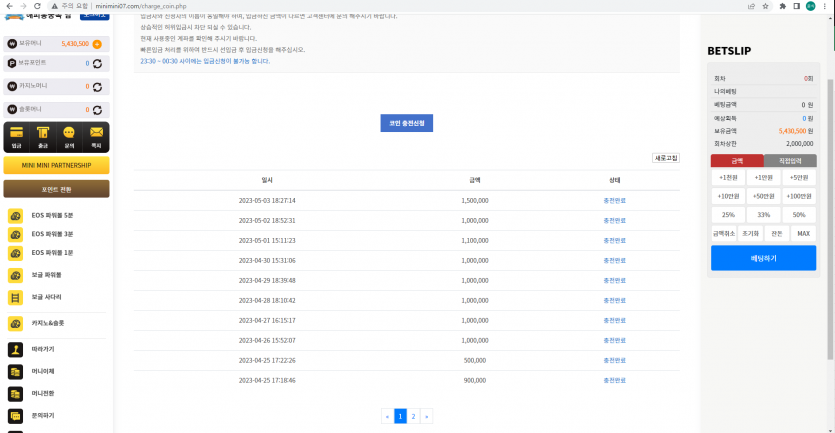The height and width of the screenshot is (433, 835).
Task: Go to page 2 of history
Action: pos(414,416)
